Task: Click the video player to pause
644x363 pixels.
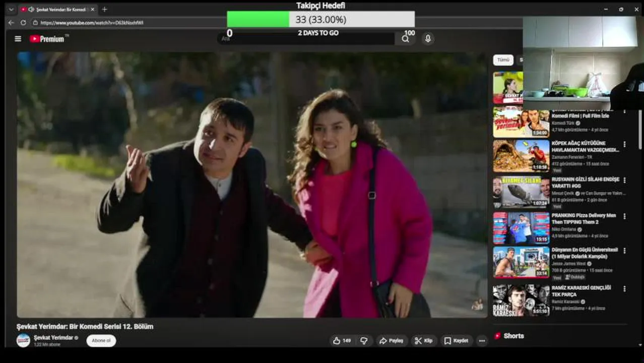Action: tap(252, 185)
